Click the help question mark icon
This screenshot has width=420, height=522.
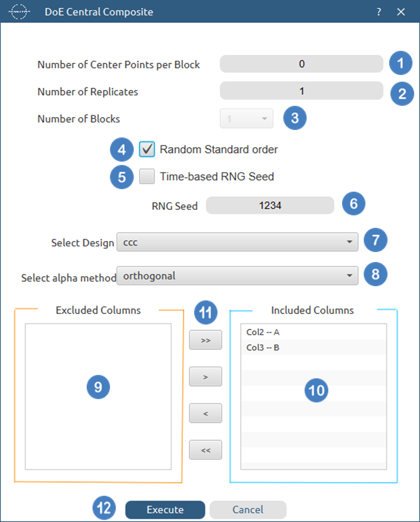(x=378, y=12)
